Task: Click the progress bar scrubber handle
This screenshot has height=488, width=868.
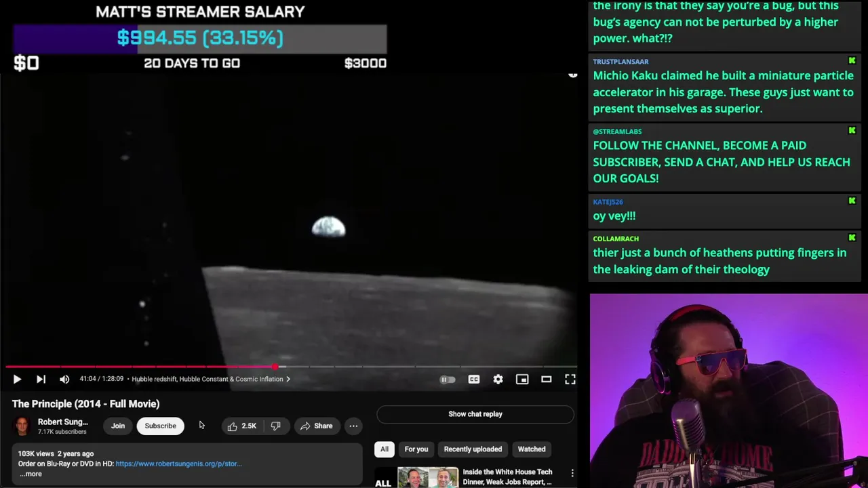Action: (x=275, y=367)
